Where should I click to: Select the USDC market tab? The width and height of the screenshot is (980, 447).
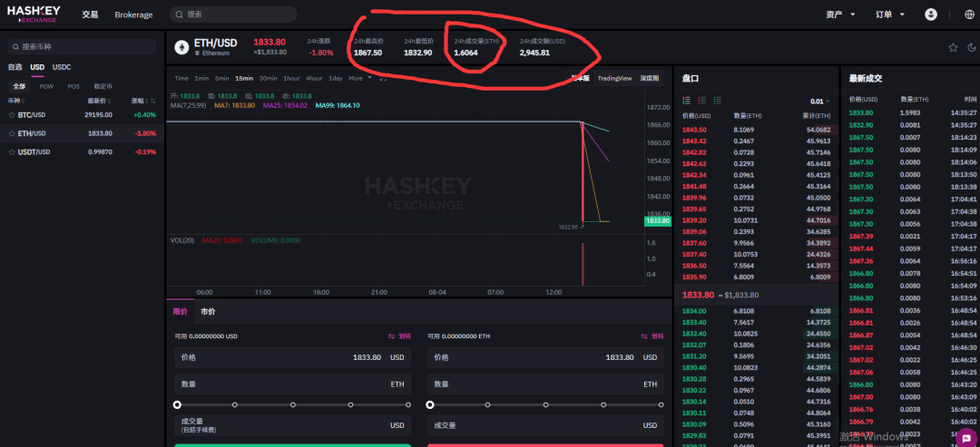[62, 67]
